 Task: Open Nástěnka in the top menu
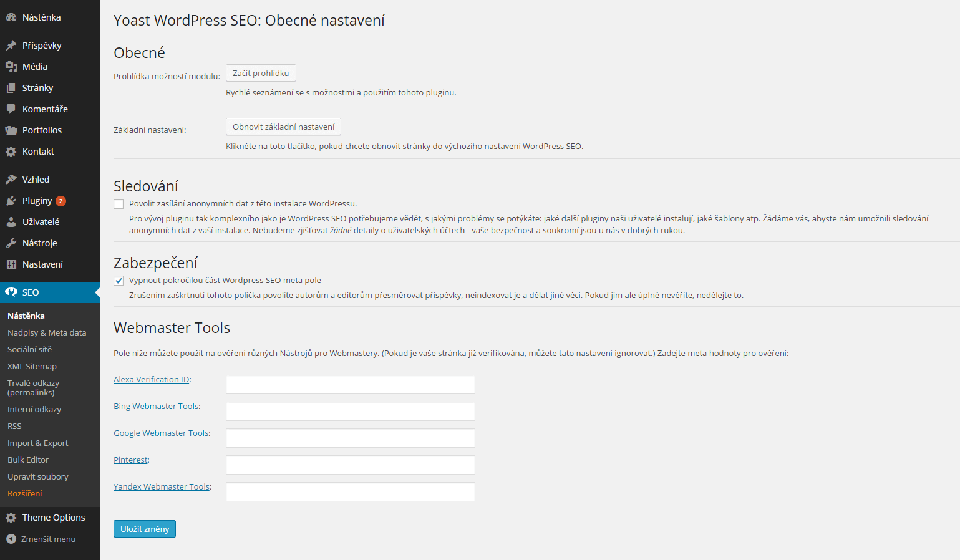50,17
